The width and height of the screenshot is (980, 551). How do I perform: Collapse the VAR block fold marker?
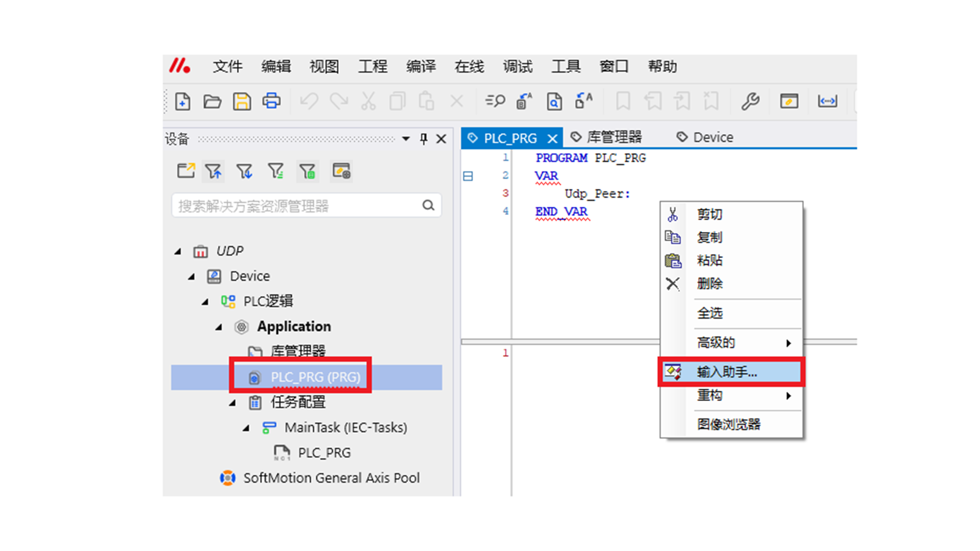(468, 176)
